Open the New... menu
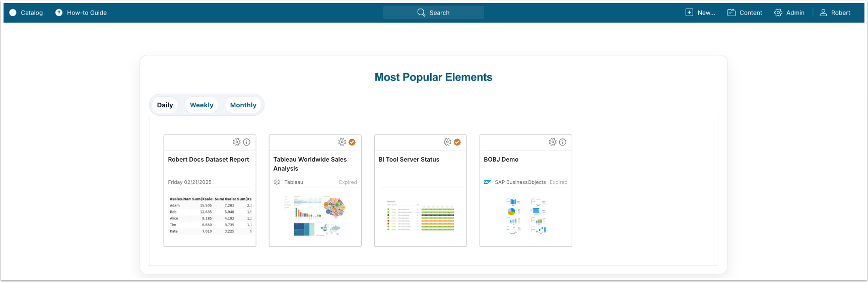Viewport: 868px width, 282px height. tap(700, 13)
